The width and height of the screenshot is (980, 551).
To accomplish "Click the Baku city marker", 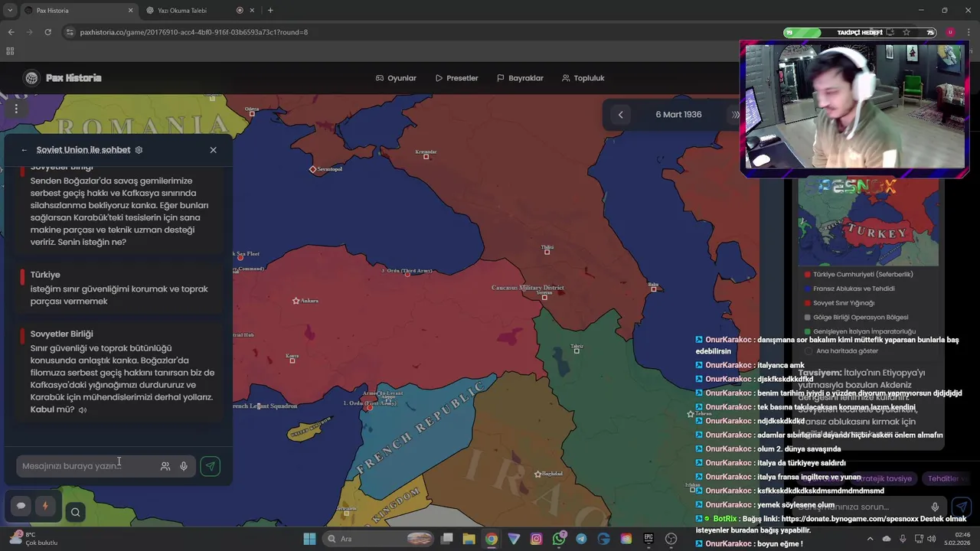I will pyautogui.click(x=654, y=289).
